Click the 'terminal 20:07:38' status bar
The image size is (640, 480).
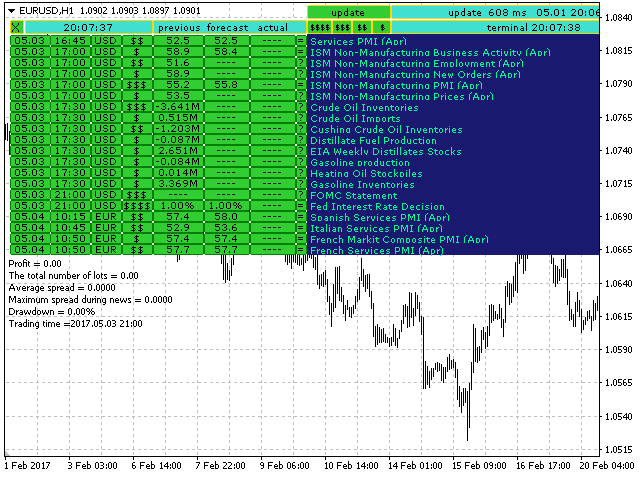tap(495, 27)
